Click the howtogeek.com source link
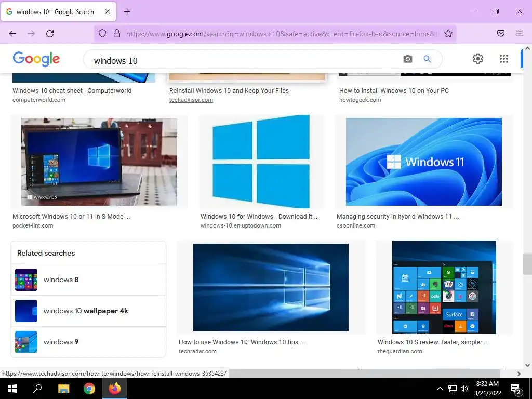 tap(360, 100)
